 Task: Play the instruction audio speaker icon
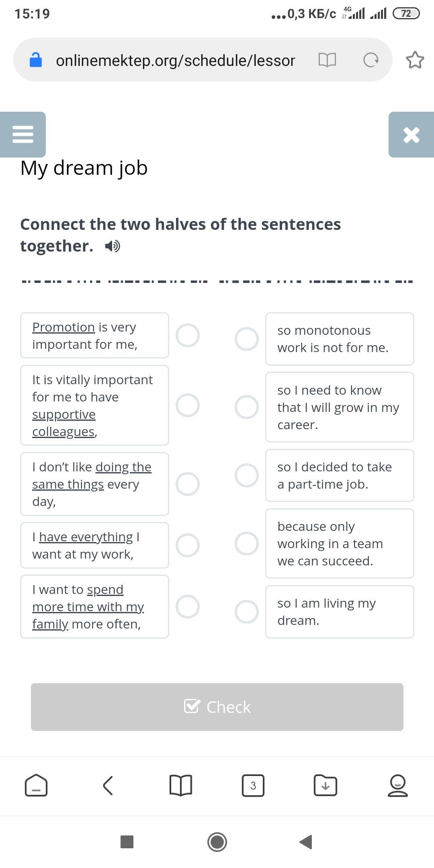coord(113,246)
